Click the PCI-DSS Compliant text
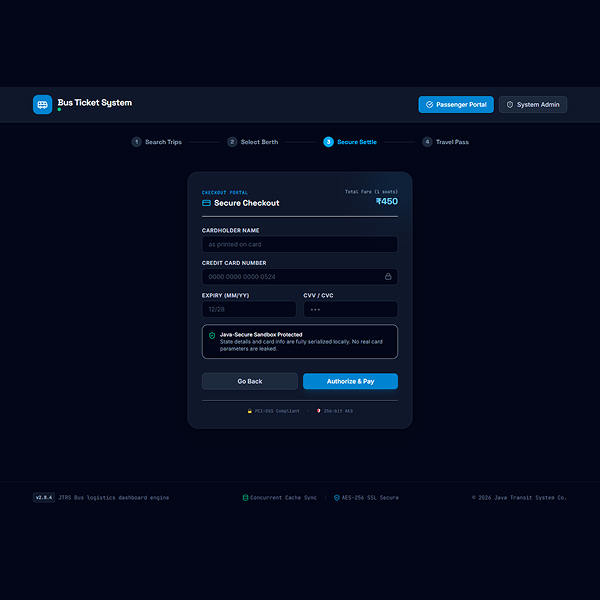This screenshot has height=600, width=600. tap(277, 411)
